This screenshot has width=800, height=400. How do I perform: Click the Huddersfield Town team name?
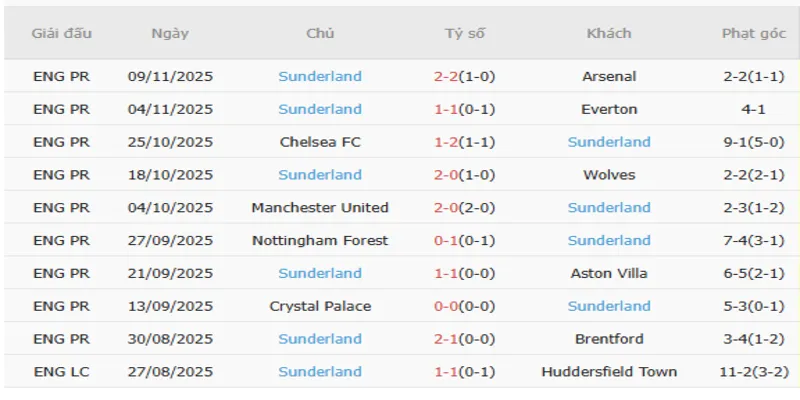click(x=609, y=372)
